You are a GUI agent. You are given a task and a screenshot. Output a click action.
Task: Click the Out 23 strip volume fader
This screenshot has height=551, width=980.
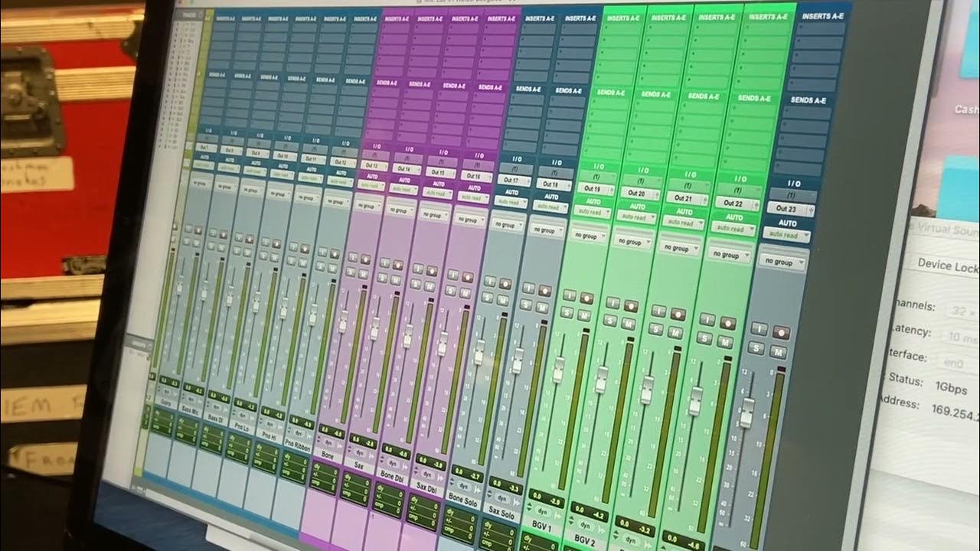coord(748,412)
